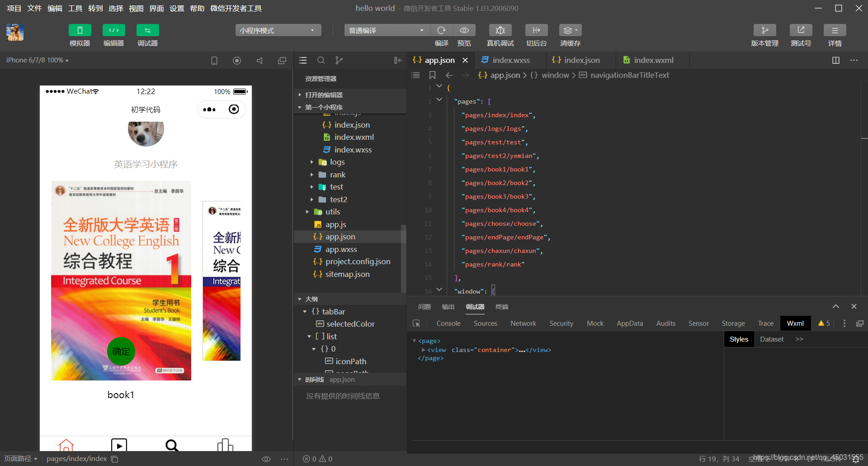Open the mini program mode dropdown
Screen dimensions: 868x466
[x=278, y=30]
